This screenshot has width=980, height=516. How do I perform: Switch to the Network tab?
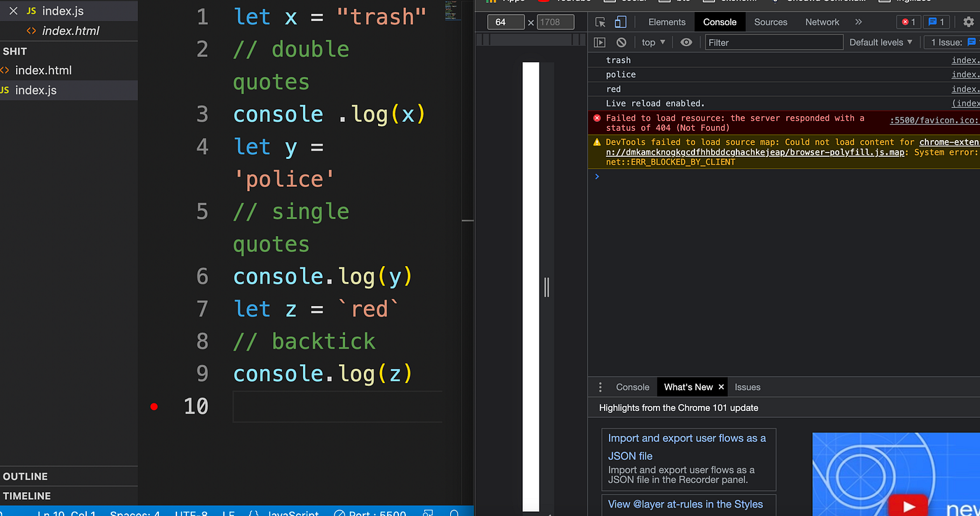pyautogui.click(x=822, y=22)
